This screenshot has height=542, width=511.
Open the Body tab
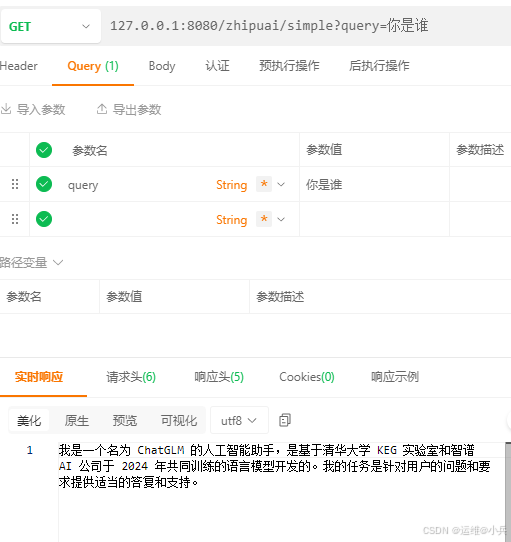click(x=162, y=66)
